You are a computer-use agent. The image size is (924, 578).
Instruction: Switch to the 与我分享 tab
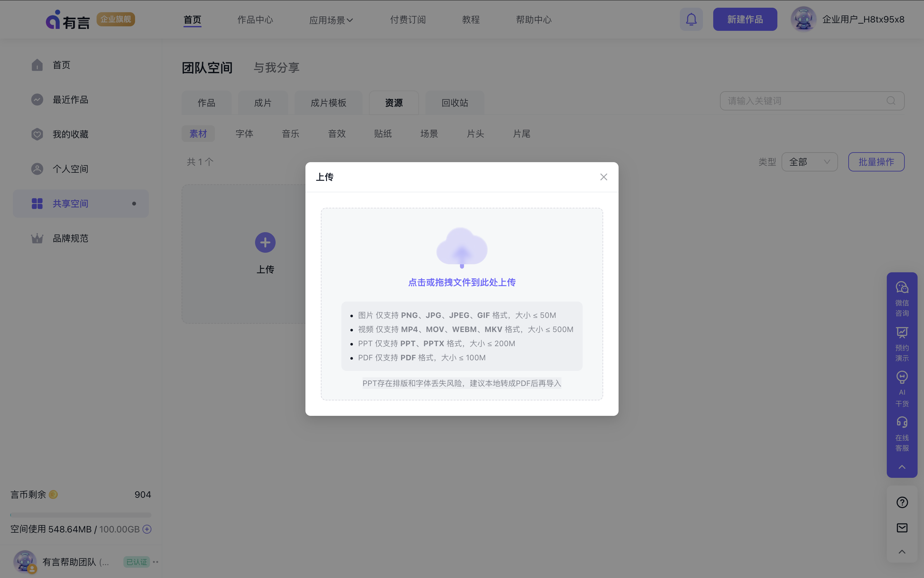click(277, 68)
